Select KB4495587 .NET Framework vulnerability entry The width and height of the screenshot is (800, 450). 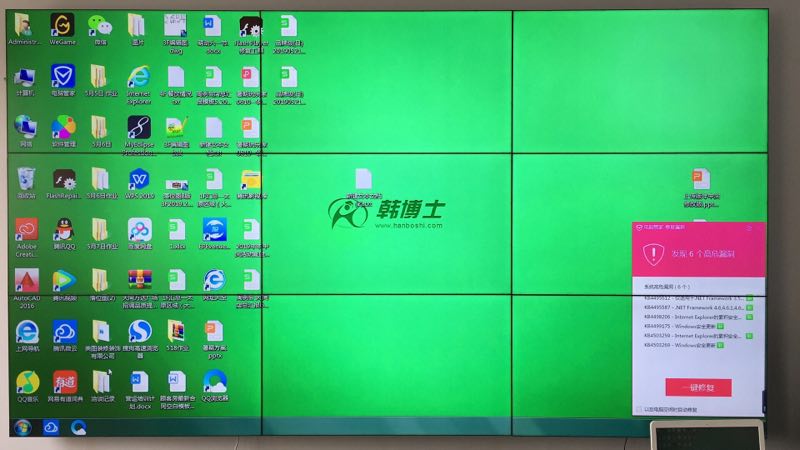(698, 308)
